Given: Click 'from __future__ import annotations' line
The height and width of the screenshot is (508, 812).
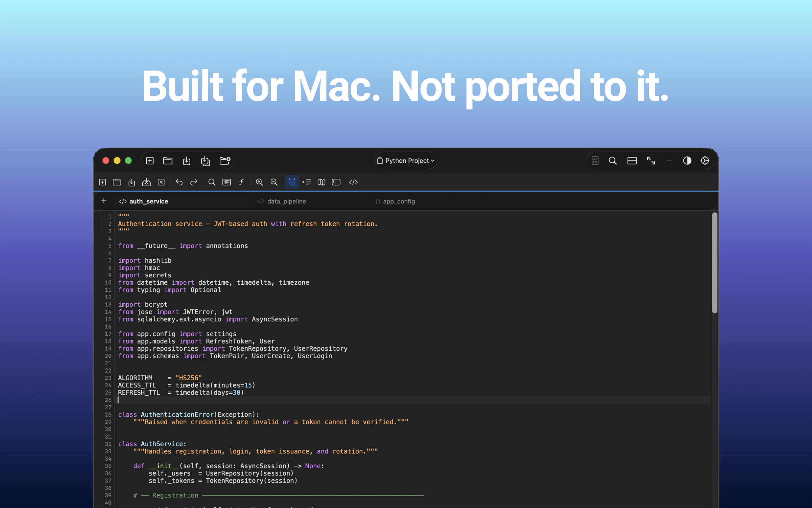Looking at the screenshot, I should point(183,246).
